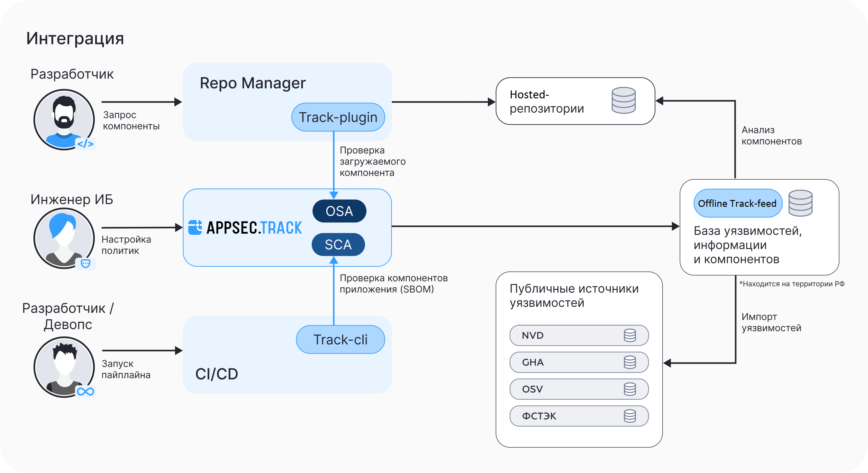Click the Разработчик label
Viewport: 868px width, 473px height.
coord(72,74)
